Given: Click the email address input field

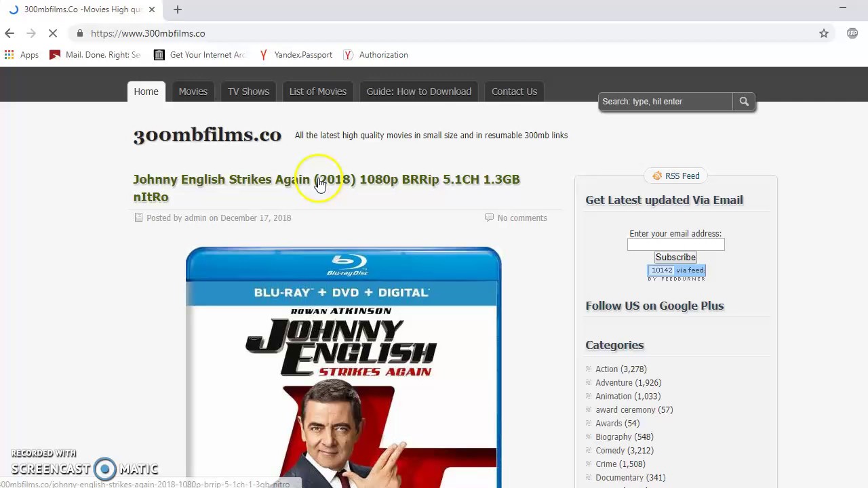Looking at the screenshot, I should [x=675, y=245].
